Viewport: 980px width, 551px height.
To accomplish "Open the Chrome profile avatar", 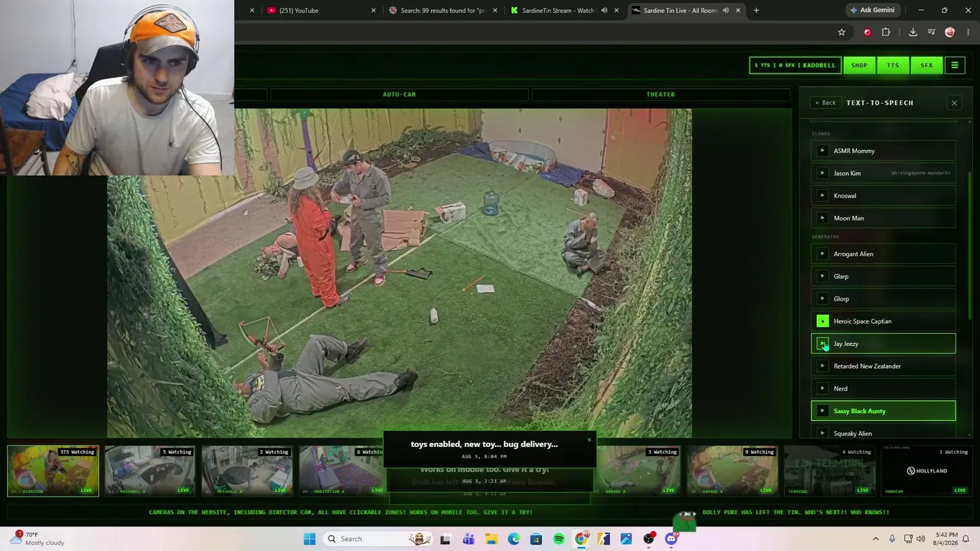I will point(950,32).
